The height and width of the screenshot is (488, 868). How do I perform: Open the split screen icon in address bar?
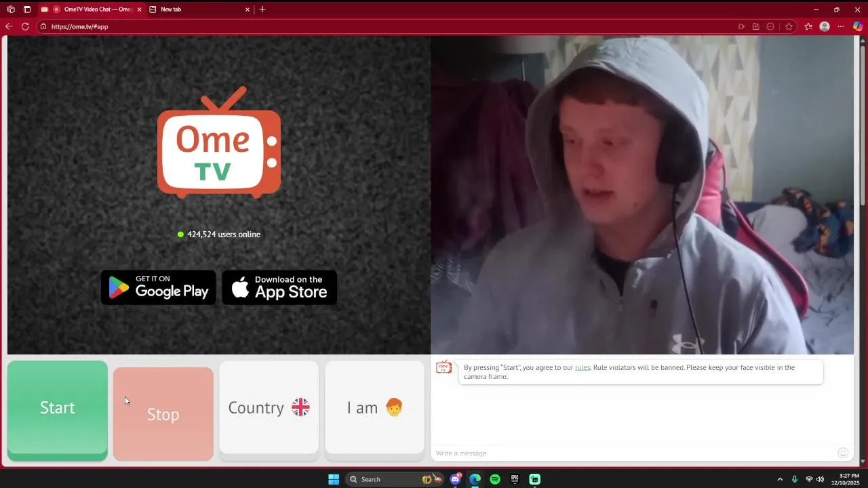pos(755,26)
